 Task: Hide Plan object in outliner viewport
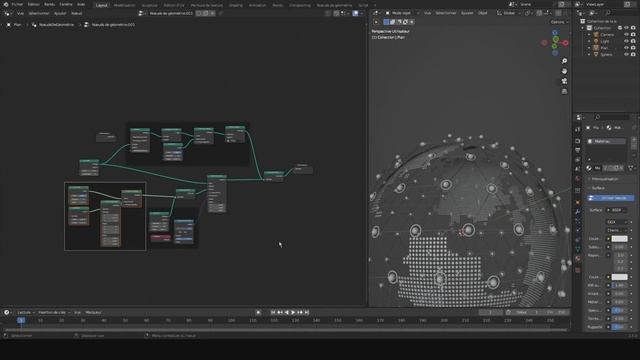point(626,48)
